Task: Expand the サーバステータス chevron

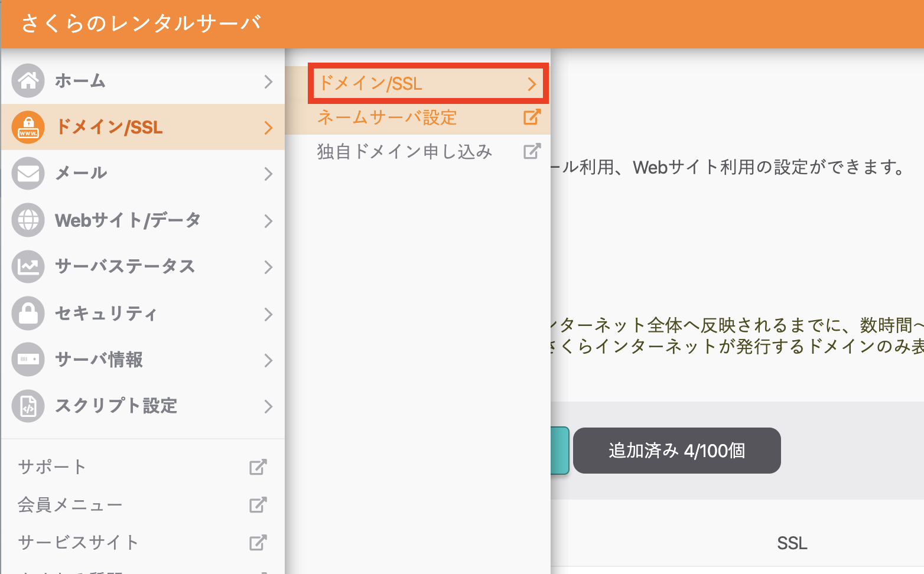Action: tap(268, 267)
